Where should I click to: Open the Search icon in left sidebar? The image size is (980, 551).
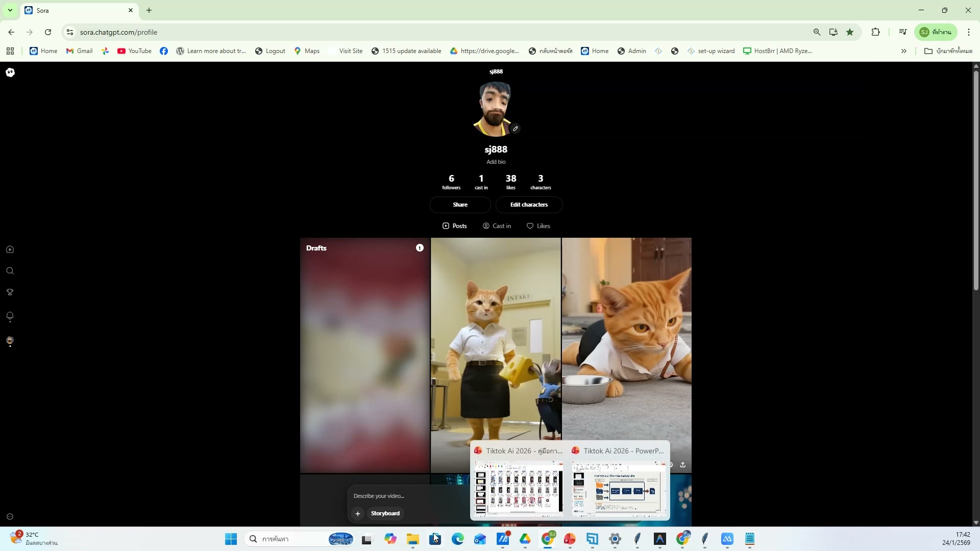[x=10, y=271]
